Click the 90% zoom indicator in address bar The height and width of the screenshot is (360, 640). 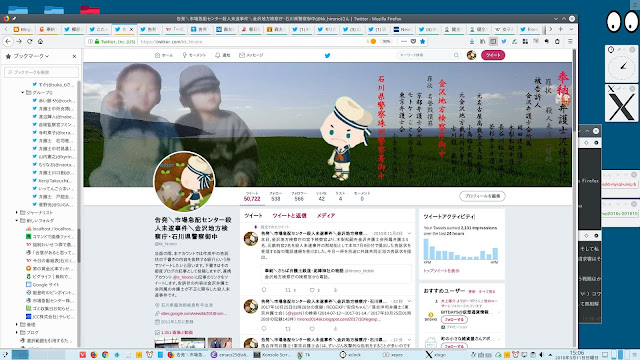pos(386,41)
